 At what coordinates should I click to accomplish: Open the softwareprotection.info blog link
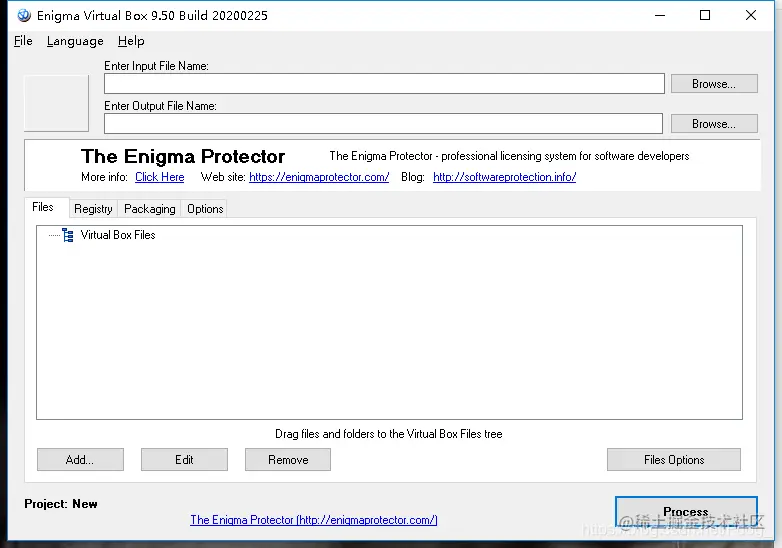pyautogui.click(x=504, y=177)
